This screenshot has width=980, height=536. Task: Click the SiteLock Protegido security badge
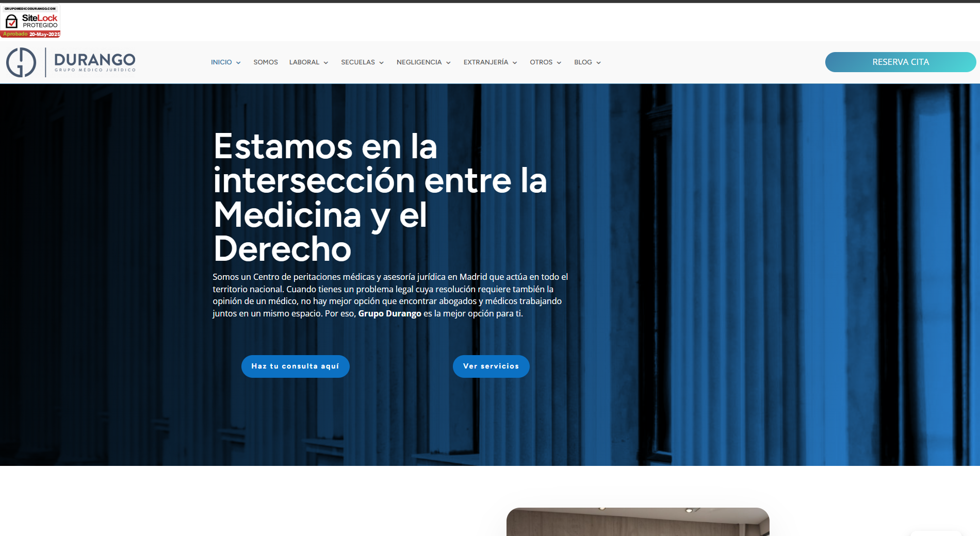pyautogui.click(x=30, y=21)
